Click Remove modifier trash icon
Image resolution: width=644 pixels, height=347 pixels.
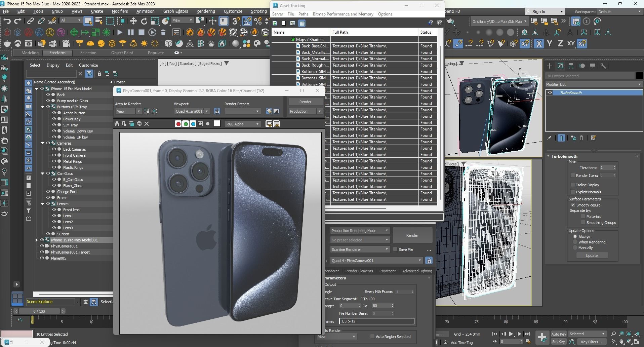coord(581,138)
